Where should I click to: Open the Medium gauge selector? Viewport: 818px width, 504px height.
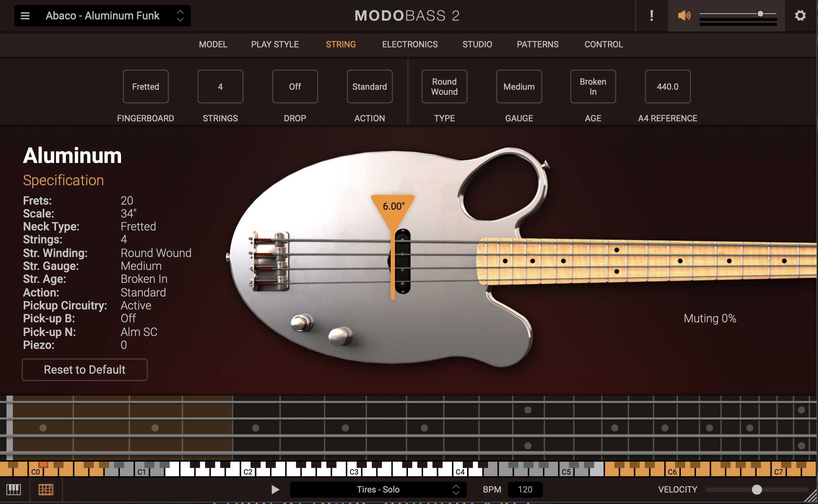tap(519, 87)
